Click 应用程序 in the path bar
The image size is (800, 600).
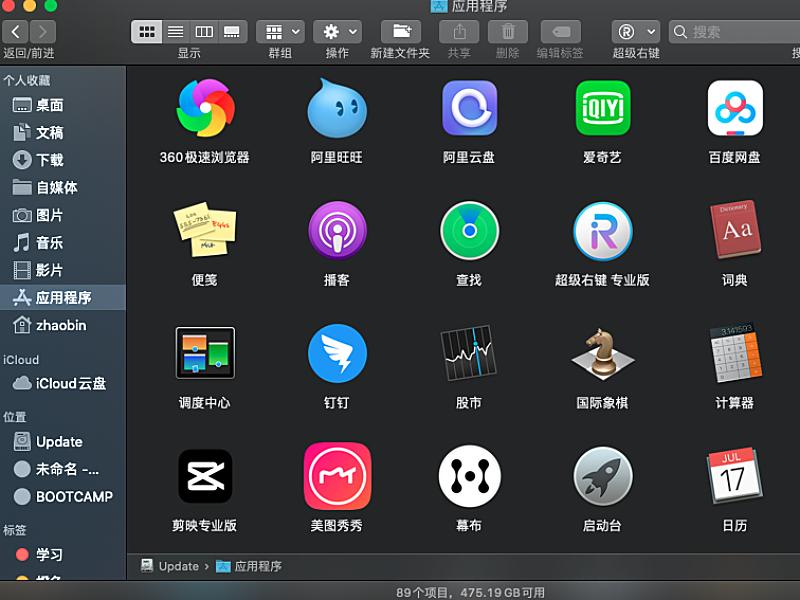tap(249, 566)
